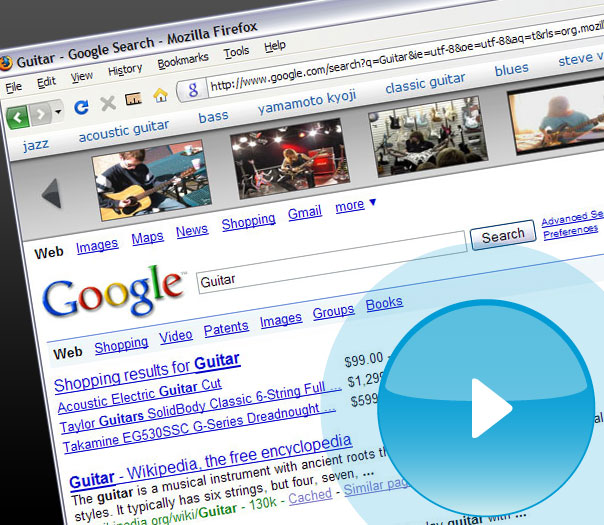
Task: Open the History menu
Action: [x=125, y=70]
